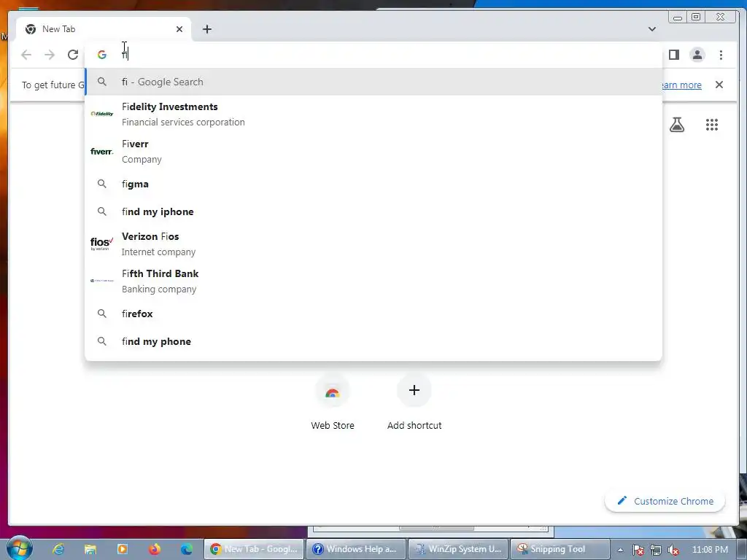The image size is (747, 560).
Task: Open the Search Labs flask icon
Action: (676, 125)
